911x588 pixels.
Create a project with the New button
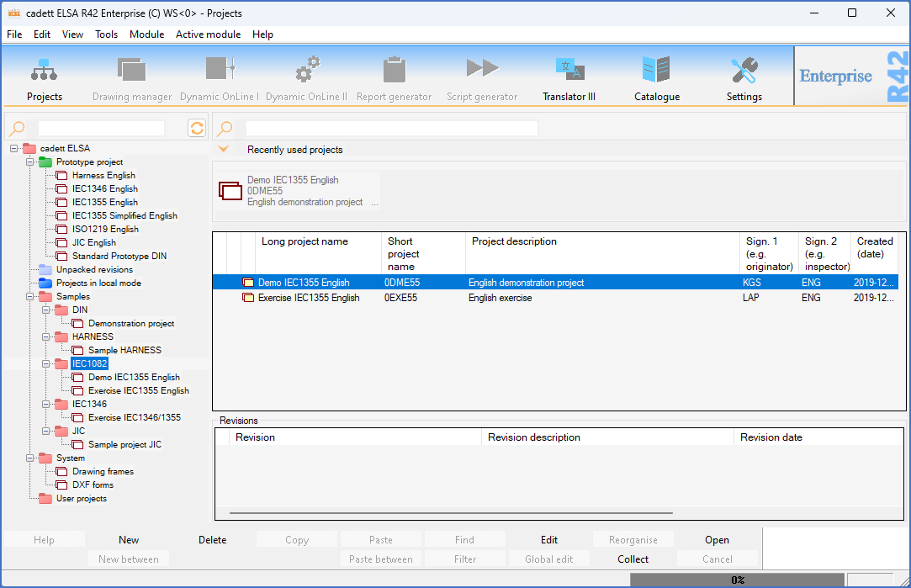pyautogui.click(x=128, y=539)
